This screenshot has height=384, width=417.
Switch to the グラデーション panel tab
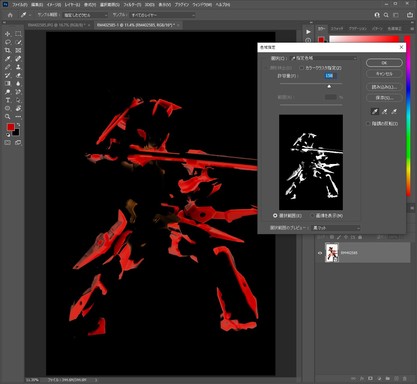358,29
